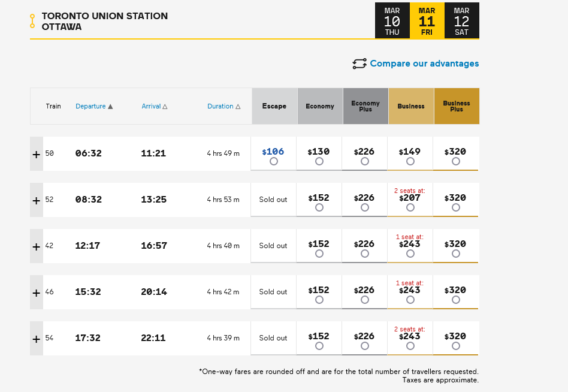Switch to the Mar 12 Saturday date tab
This screenshot has height=392, width=568.
pyautogui.click(x=461, y=21)
